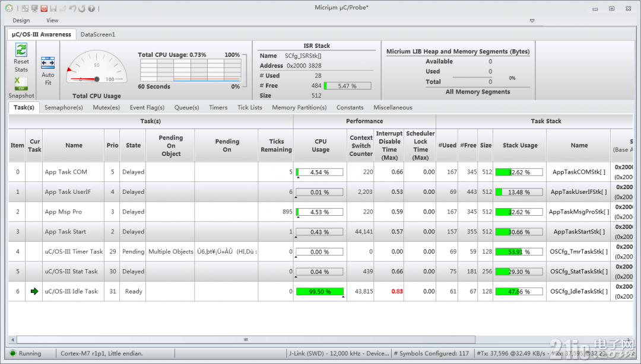
Task: Open the View menu
Action: click(x=52, y=20)
